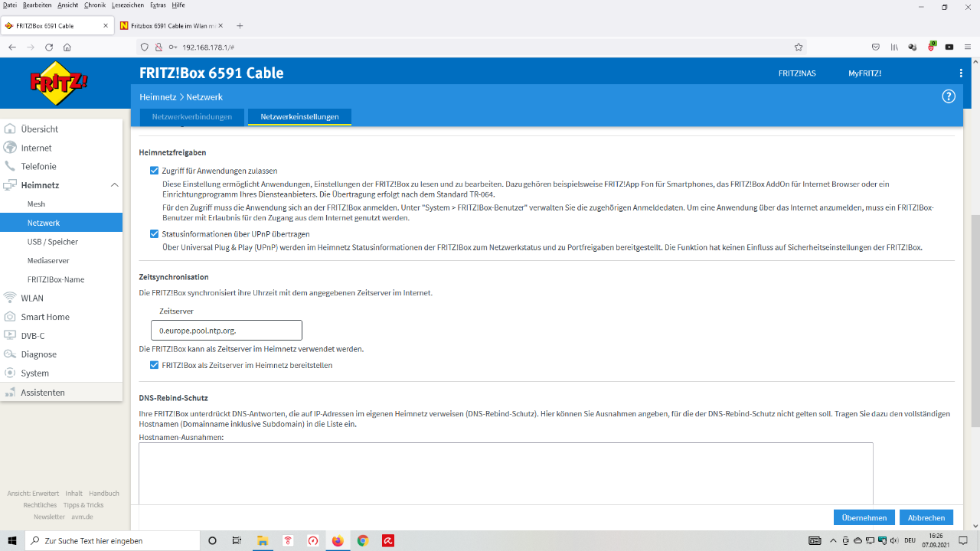Switch to 'Fritzbox 6591 Cable im Wlan' browser tab

[173, 25]
